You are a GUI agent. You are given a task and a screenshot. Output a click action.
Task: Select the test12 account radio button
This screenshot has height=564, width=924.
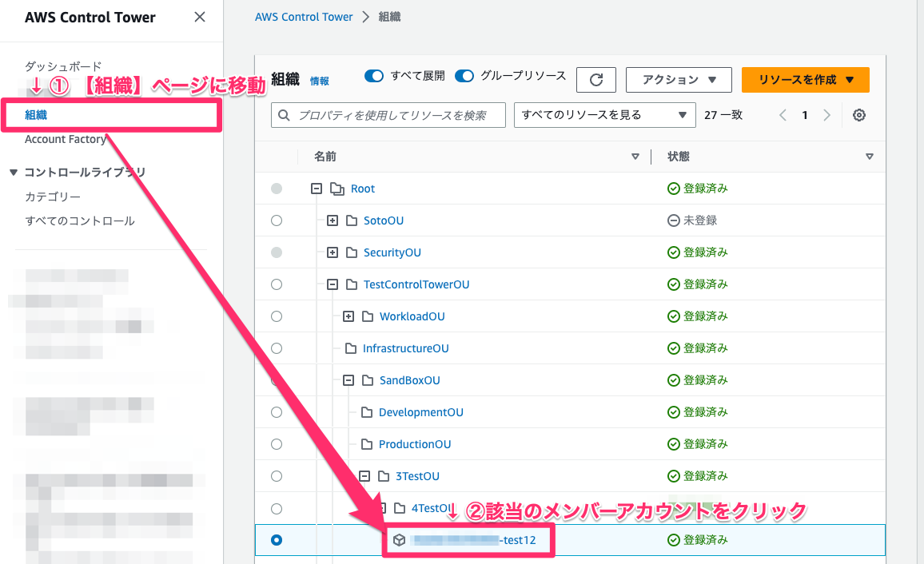pos(277,540)
